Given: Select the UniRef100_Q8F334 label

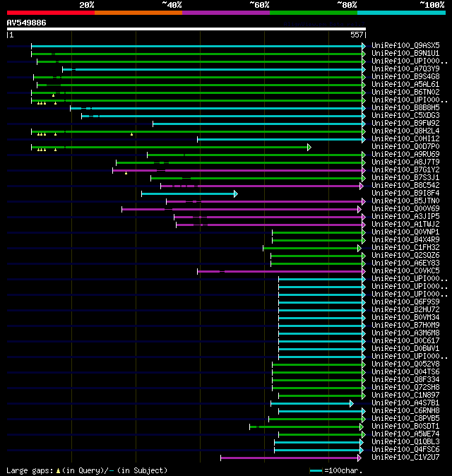Looking at the screenshot, I should (405, 380).
